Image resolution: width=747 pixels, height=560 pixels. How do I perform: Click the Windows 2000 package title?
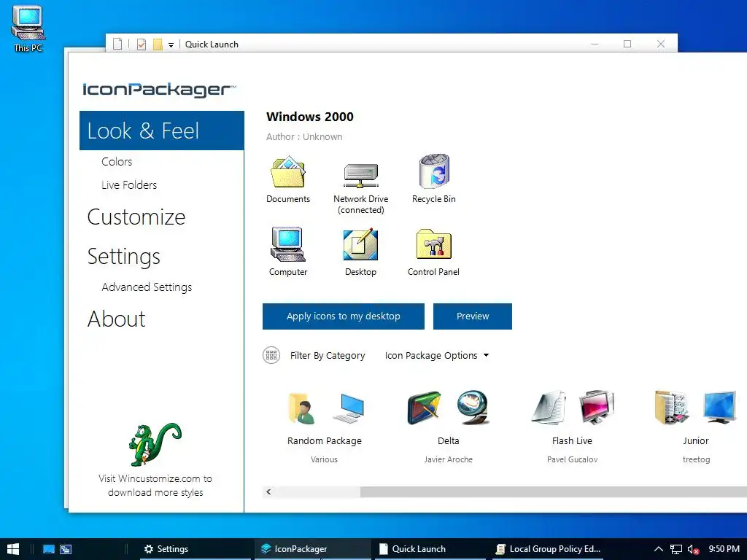coord(310,117)
